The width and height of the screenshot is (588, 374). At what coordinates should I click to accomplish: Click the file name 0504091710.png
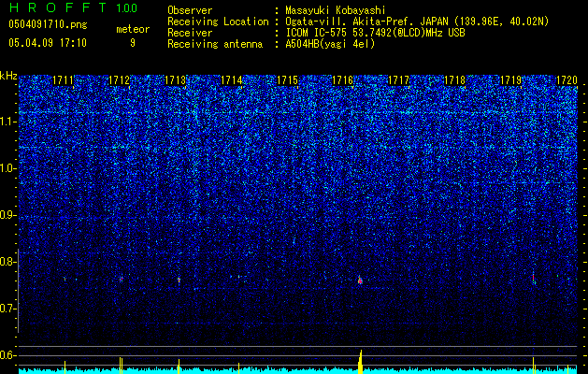point(48,24)
